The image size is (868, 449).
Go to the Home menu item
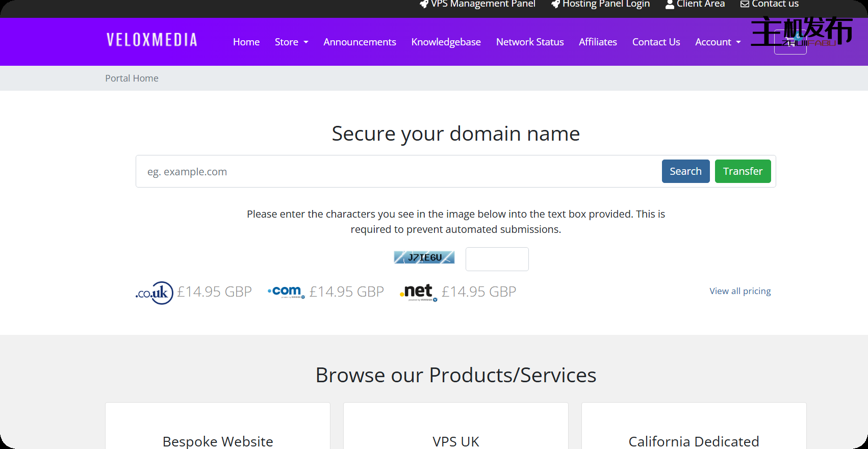[x=246, y=42]
